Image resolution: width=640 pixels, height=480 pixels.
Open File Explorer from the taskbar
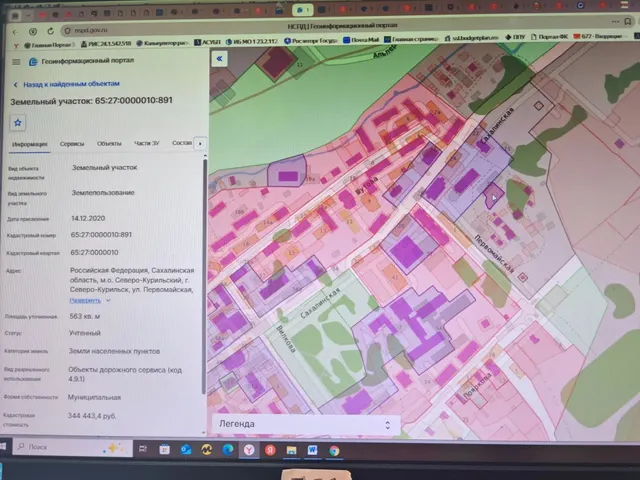291,450
